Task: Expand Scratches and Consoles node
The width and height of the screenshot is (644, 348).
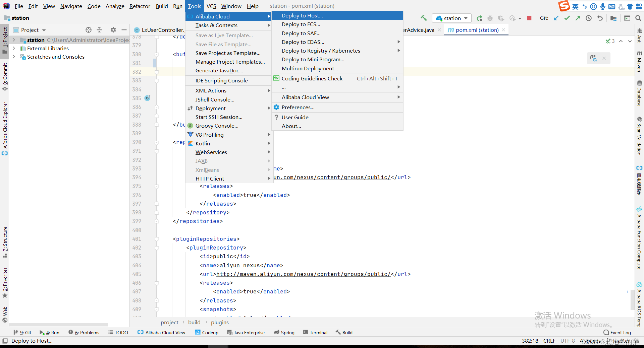Action: coord(14,57)
